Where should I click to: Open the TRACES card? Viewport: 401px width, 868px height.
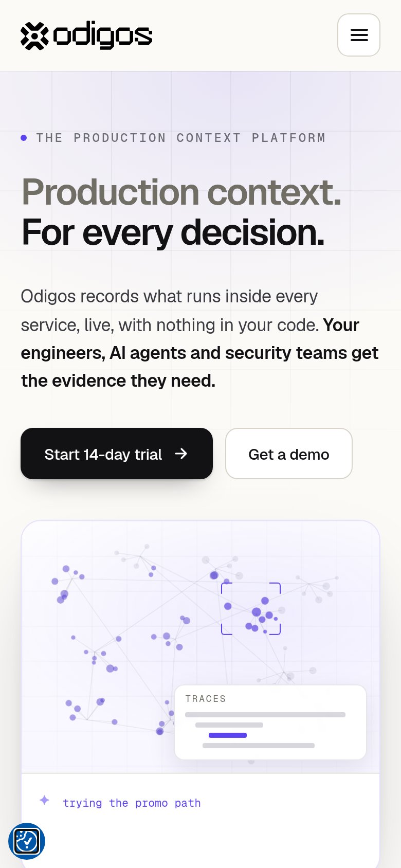tap(270, 722)
